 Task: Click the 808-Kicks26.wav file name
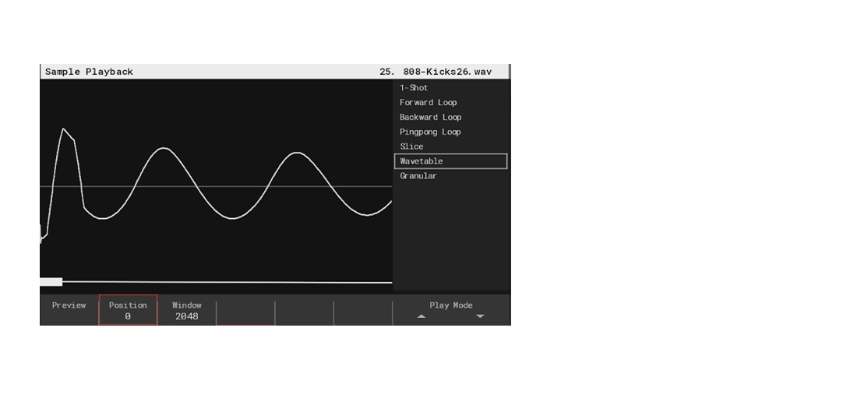447,72
